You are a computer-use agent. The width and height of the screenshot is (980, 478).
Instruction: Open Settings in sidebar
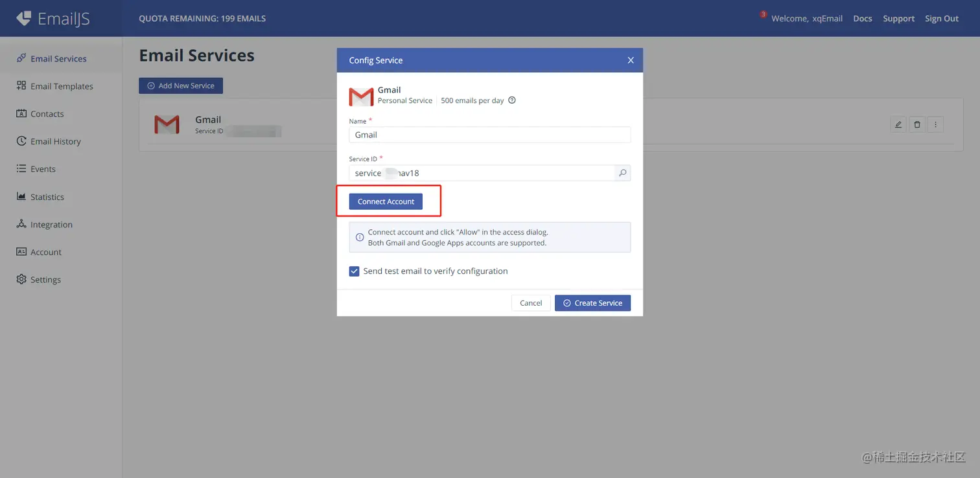pyautogui.click(x=45, y=280)
